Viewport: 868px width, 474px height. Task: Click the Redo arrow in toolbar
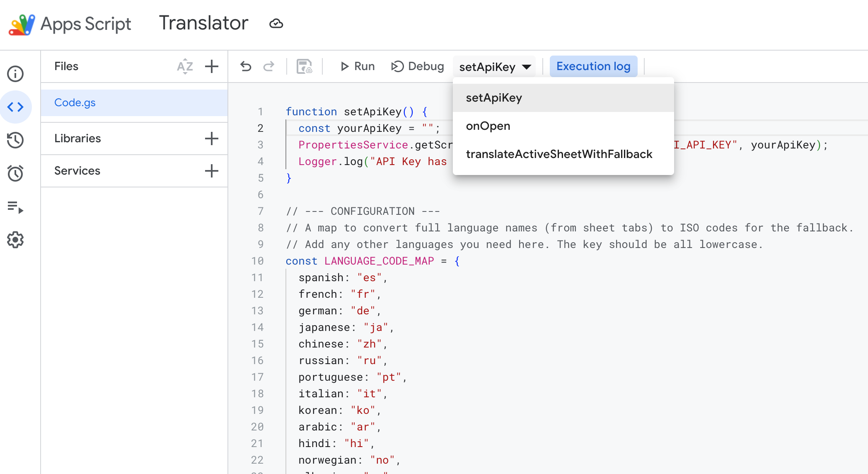(269, 66)
